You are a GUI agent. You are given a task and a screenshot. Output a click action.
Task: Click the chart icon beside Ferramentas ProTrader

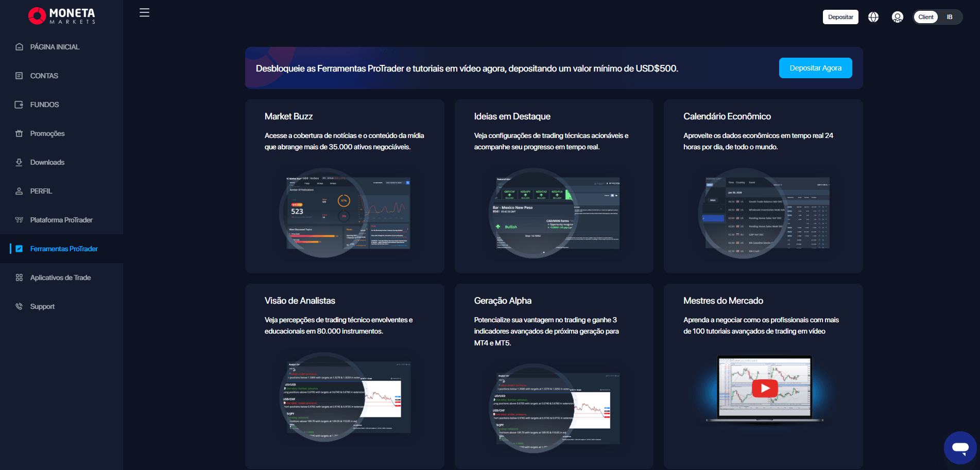[x=19, y=249]
